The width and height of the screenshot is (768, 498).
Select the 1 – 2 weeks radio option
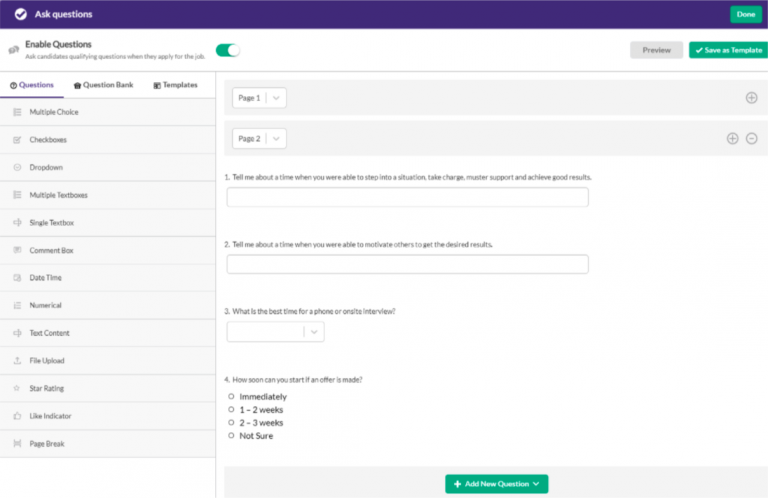click(231, 409)
